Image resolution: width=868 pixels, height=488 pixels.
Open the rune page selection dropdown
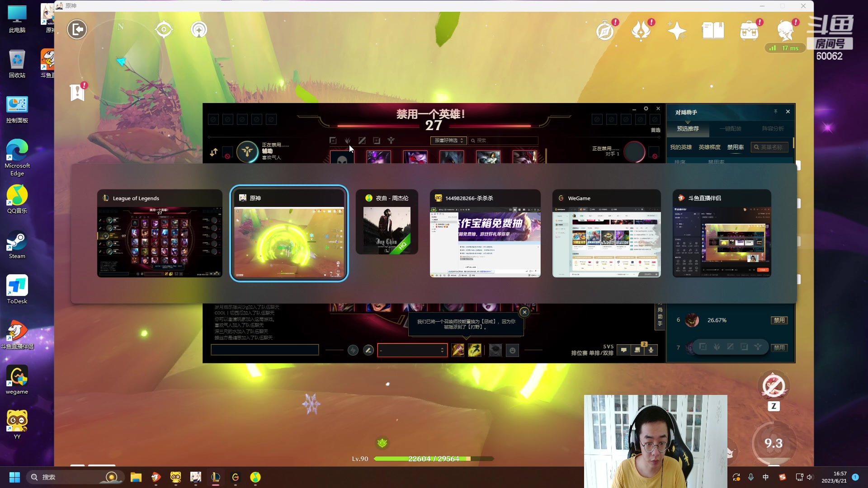(412, 350)
